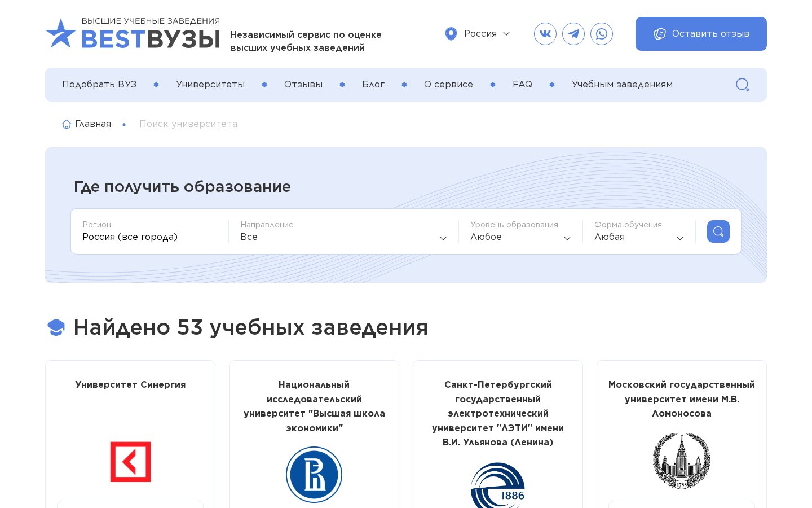Go to Главная breadcrumb link
The width and height of the screenshot is (812, 508).
coord(93,124)
